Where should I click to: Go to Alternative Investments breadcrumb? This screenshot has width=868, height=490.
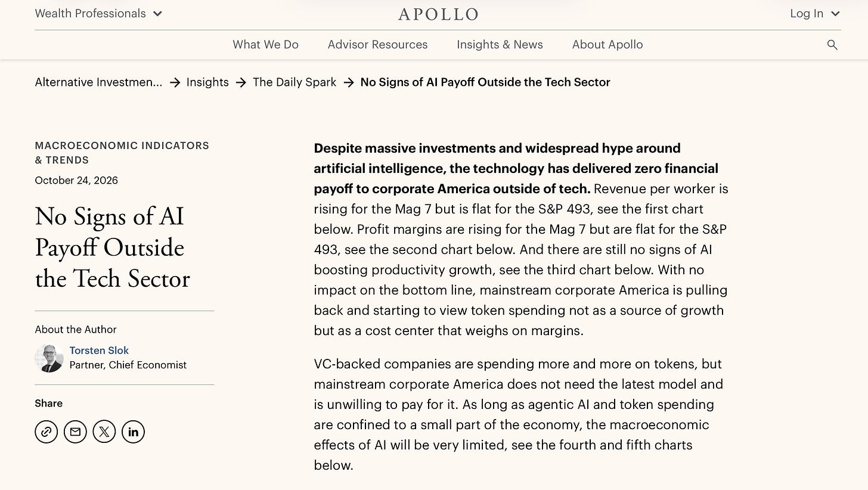98,82
